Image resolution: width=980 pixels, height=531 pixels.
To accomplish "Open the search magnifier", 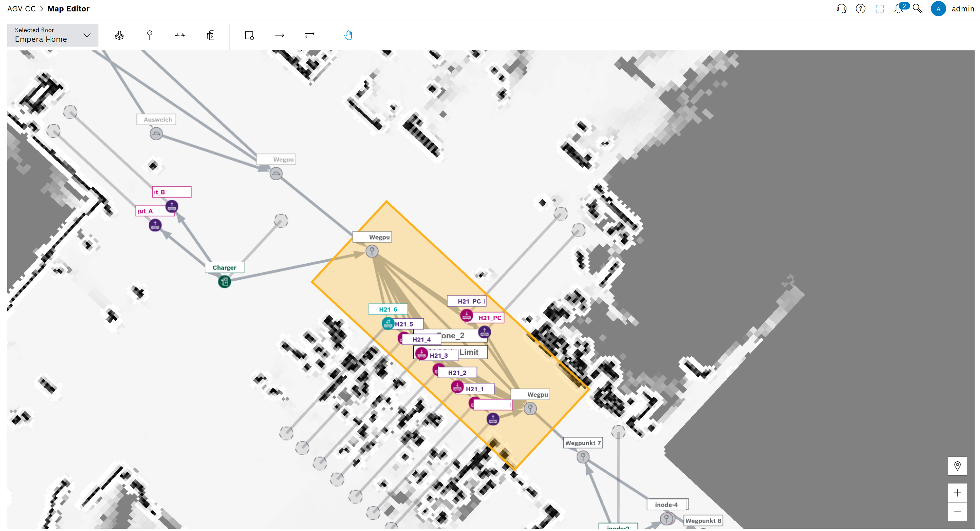I will click(x=918, y=9).
